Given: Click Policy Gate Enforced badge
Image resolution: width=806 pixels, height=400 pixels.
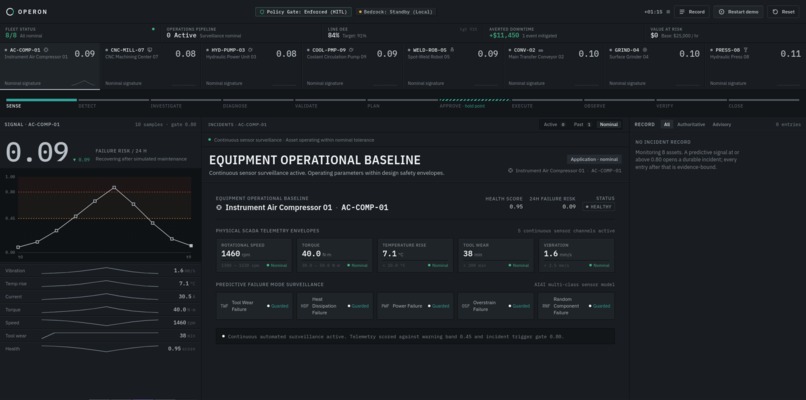Looking at the screenshot, I should click(303, 12).
